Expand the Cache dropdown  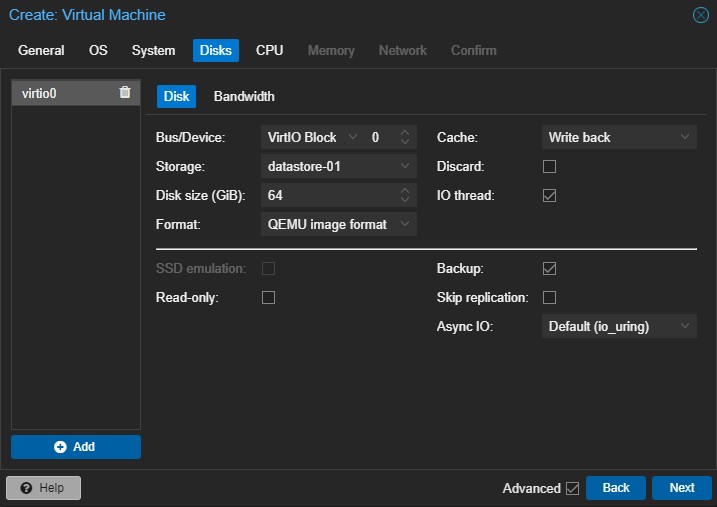click(619, 137)
